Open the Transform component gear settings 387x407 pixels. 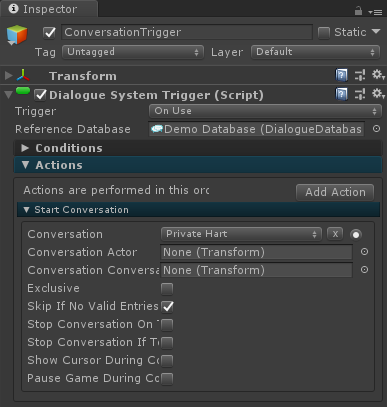click(x=378, y=75)
